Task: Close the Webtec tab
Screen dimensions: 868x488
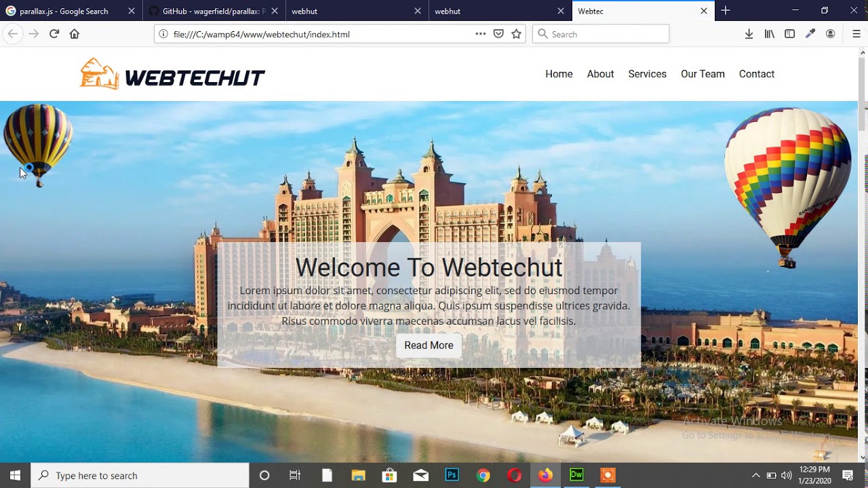Action: point(704,11)
